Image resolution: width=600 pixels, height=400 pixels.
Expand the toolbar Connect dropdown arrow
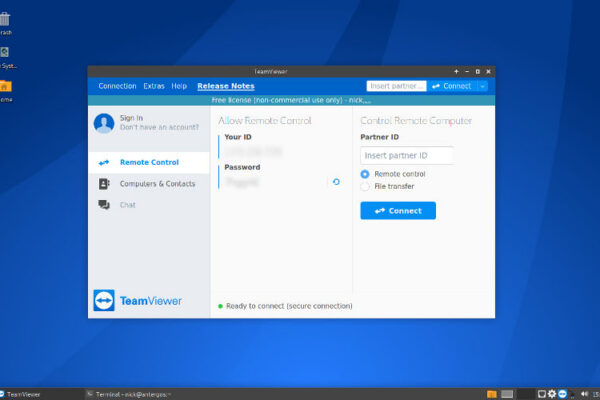click(483, 87)
